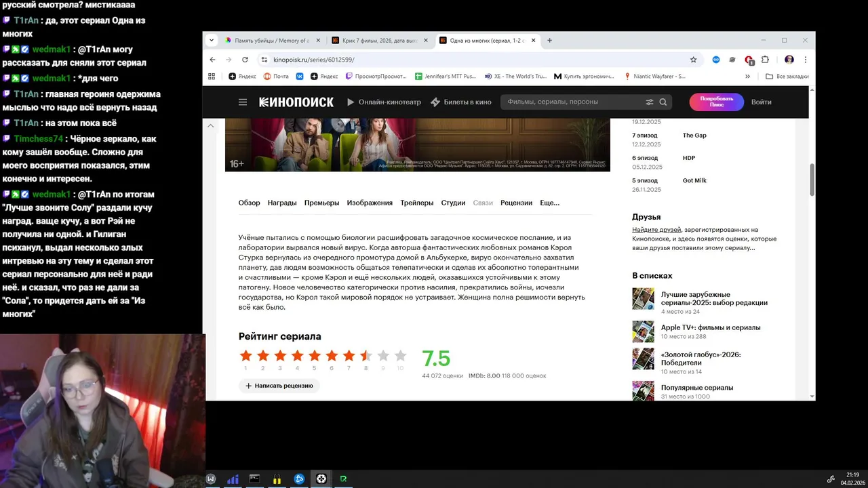868x488 pixels.
Task: Open the Chrome profile avatar
Action: tap(789, 60)
